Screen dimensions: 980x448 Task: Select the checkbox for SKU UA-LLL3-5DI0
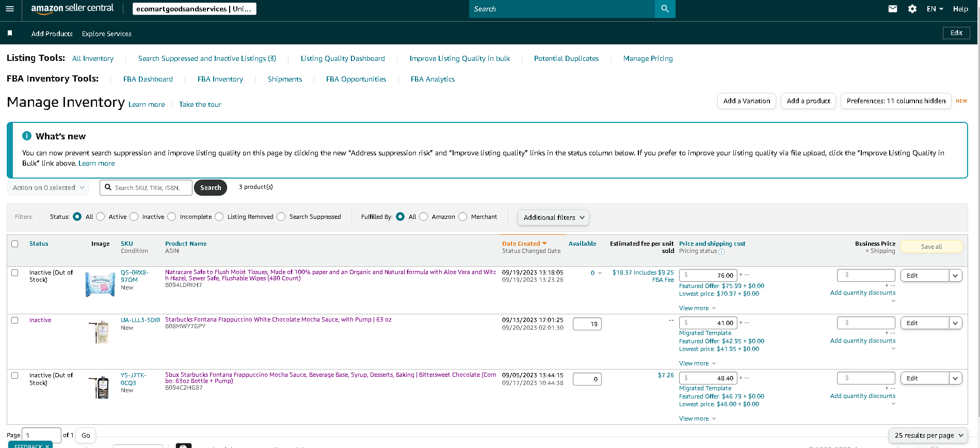tap(15, 320)
